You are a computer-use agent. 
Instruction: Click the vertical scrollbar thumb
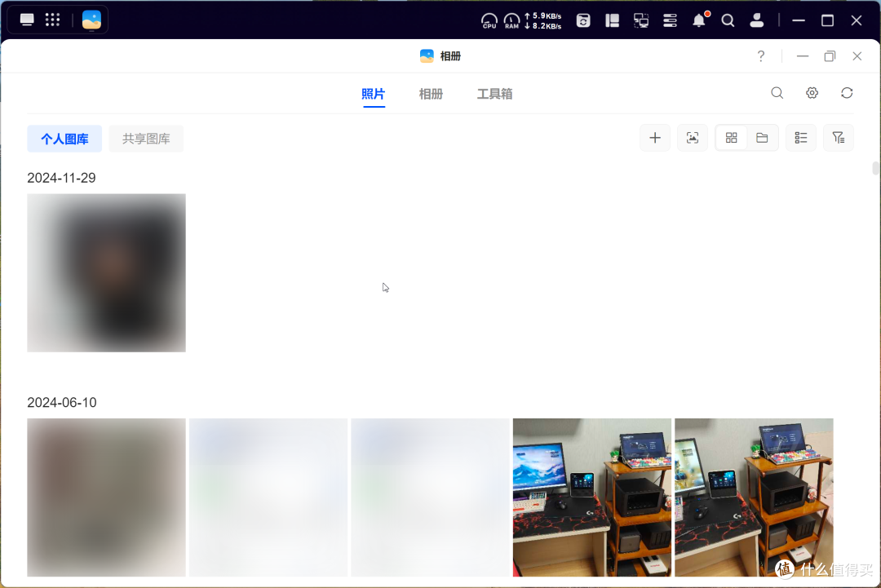(x=875, y=168)
